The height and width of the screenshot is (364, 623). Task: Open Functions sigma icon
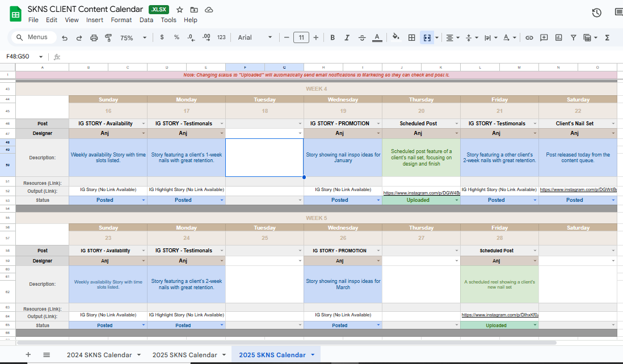pos(607,38)
